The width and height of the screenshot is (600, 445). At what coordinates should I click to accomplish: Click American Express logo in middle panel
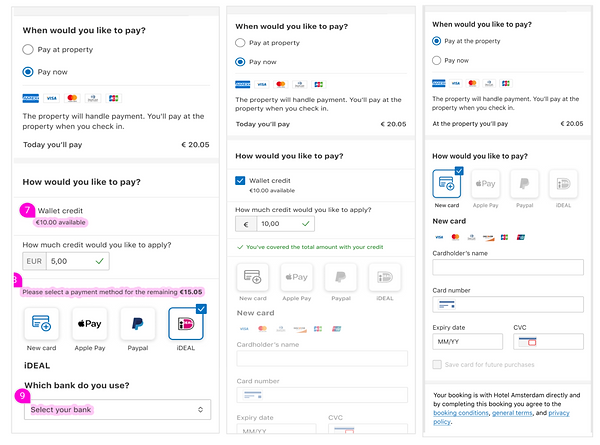pyautogui.click(x=243, y=84)
